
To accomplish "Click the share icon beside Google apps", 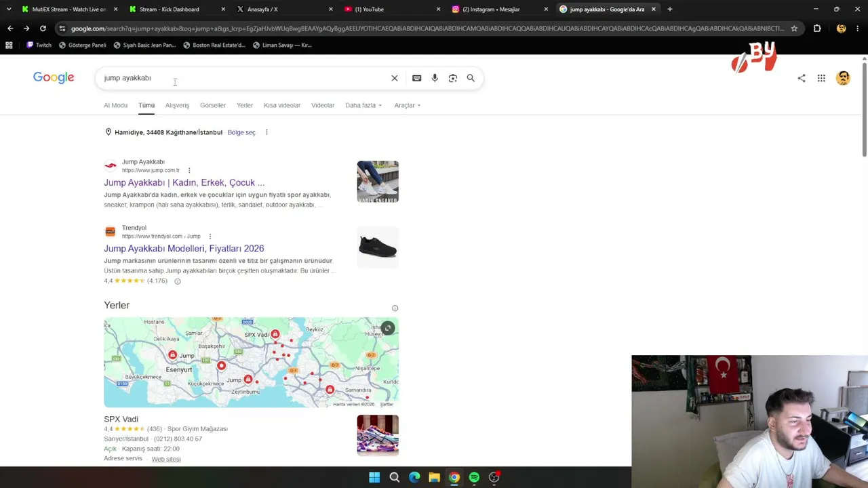I will click(x=802, y=78).
